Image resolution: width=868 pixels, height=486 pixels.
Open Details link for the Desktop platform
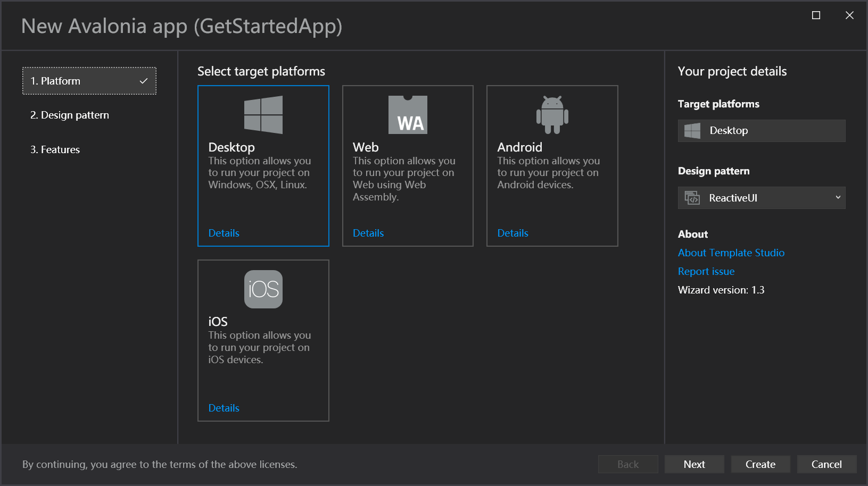pyautogui.click(x=224, y=233)
